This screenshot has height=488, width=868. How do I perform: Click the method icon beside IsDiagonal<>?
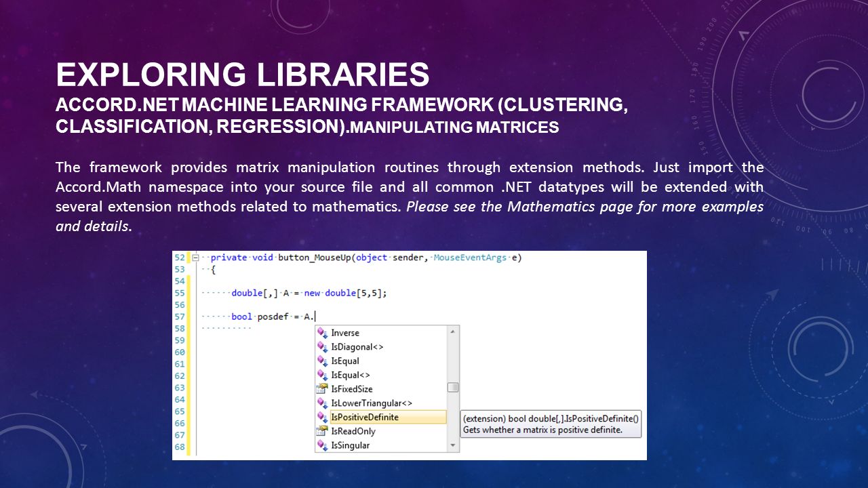(x=323, y=347)
